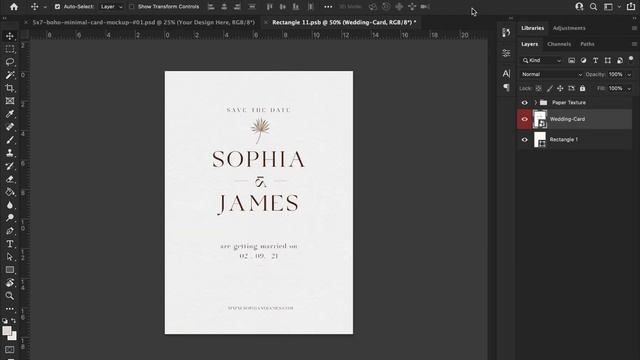
Task: Align horizontal centers in options bar
Action: tap(224, 7)
